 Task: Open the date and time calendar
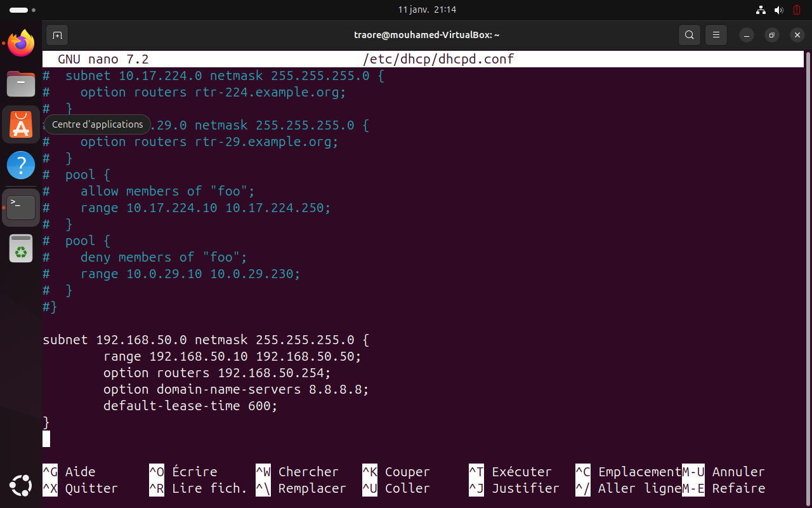click(426, 10)
